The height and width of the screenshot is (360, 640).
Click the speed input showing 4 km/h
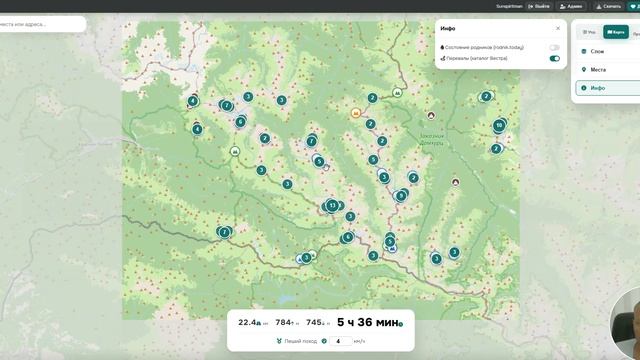click(340, 341)
